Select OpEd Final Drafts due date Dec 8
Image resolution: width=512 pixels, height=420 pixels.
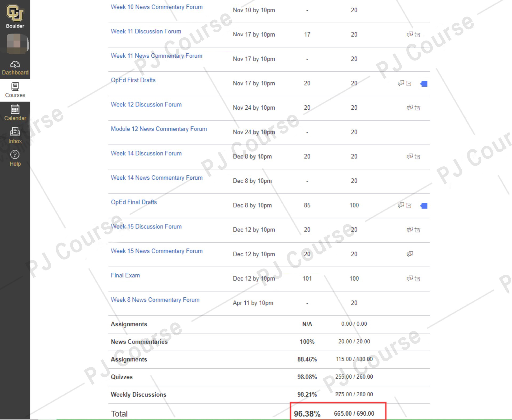(252, 205)
